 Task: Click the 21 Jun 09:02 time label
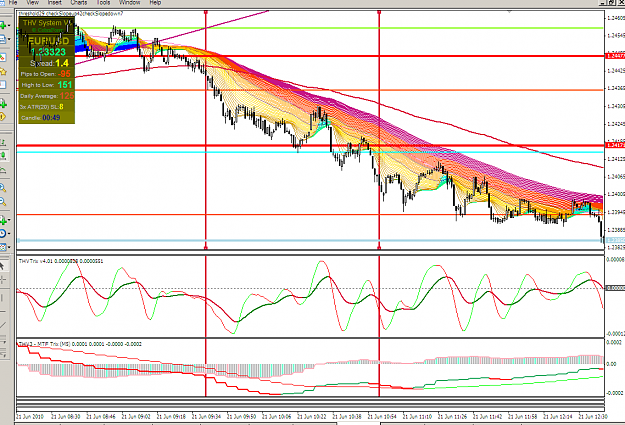click(136, 417)
